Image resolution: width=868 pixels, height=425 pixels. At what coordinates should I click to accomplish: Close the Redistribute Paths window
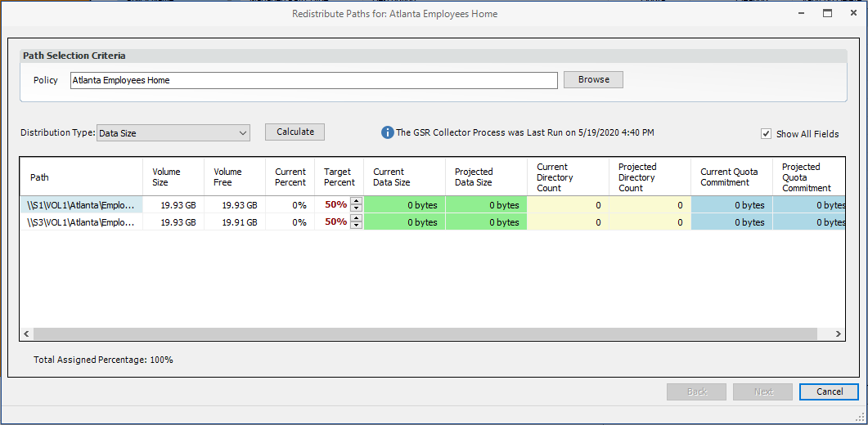tap(853, 14)
